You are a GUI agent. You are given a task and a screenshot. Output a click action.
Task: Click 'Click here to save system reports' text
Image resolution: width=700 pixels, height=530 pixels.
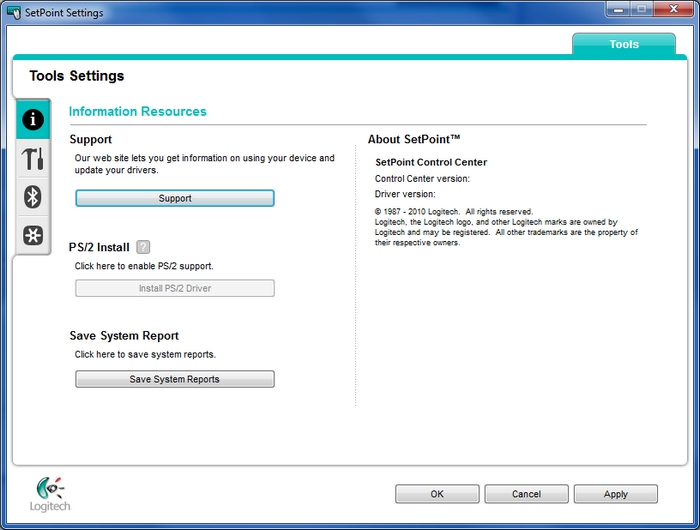(x=145, y=355)
